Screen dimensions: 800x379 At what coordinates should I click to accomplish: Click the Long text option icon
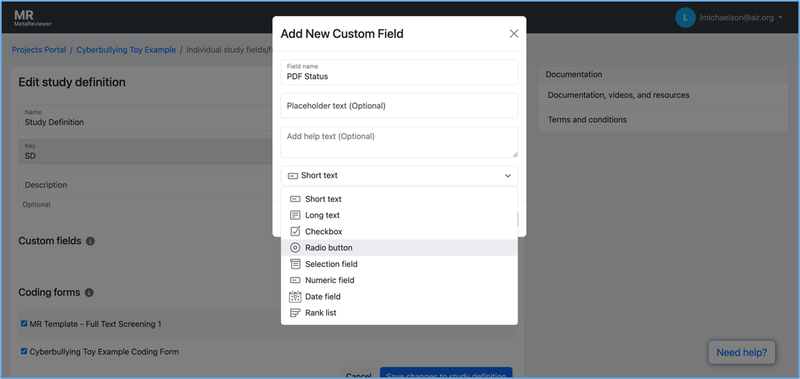click(295, 215)
